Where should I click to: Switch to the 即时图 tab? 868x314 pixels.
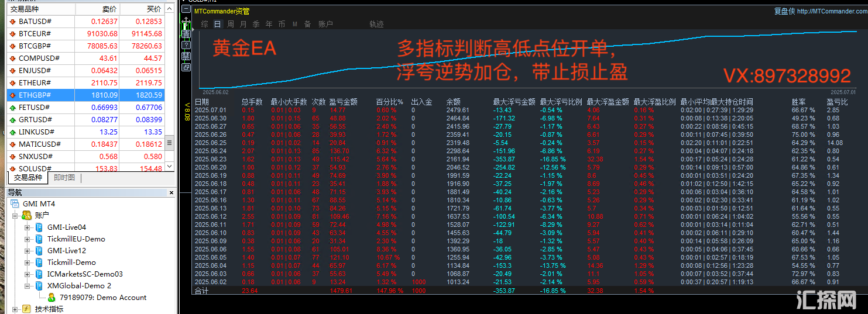point(64,178)
